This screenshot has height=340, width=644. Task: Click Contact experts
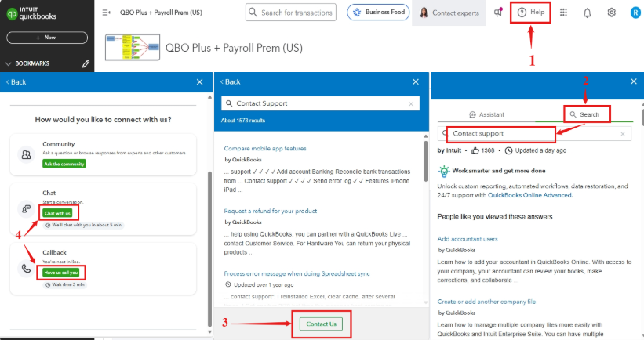[x=449, y=13]
